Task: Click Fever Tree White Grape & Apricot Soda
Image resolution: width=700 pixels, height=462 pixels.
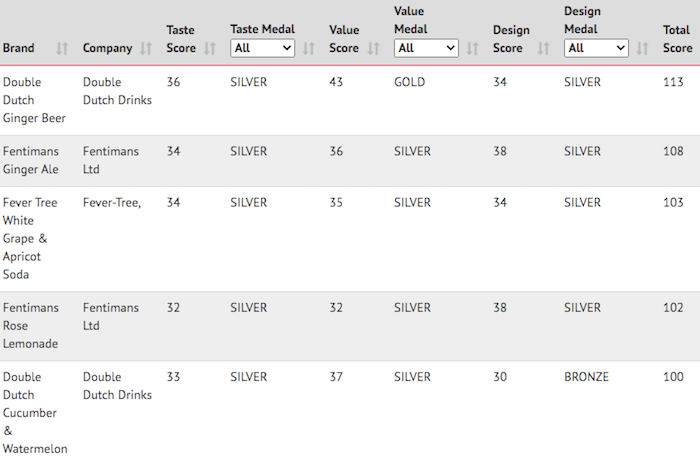Action: point(30,238)
